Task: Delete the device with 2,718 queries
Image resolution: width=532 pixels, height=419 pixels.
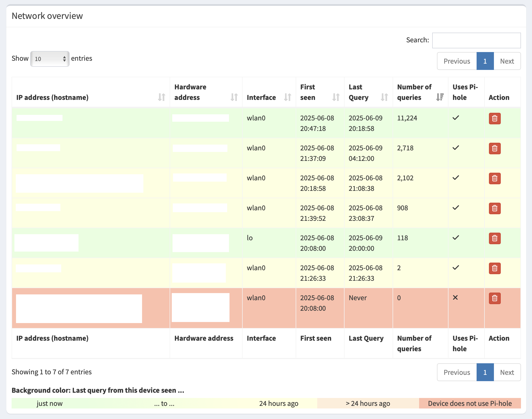Action: pyautogui.click(x=494, y=148)
